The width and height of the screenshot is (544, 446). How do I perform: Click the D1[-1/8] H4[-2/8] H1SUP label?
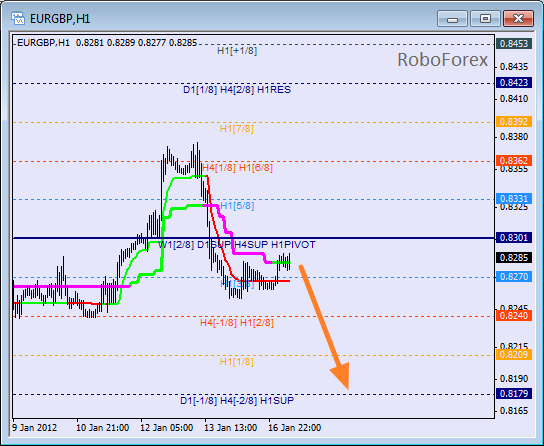pyautogui.click(x=237, y=401)
